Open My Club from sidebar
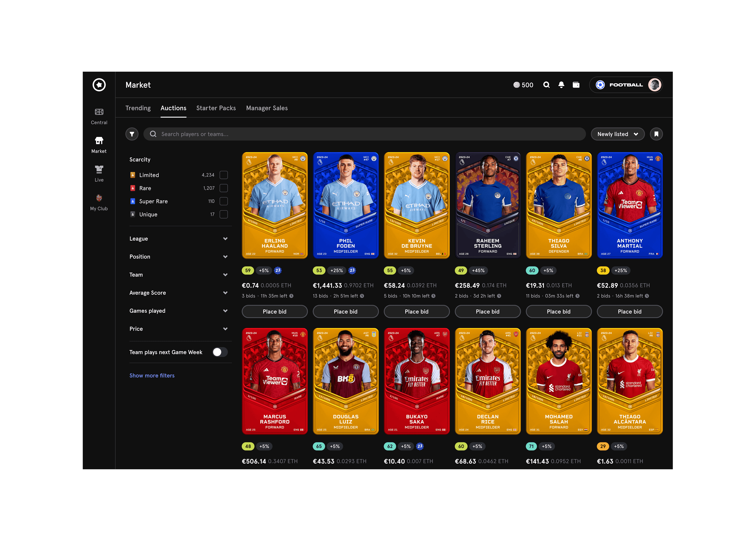Viewport: 756px width, 541px height. click(99, 202)
